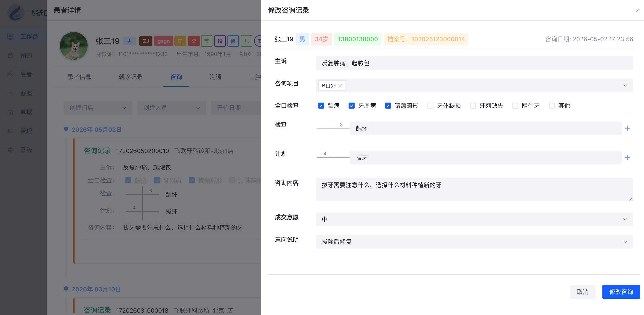Screen dimensions: 644x315
Task: Click the 欠 patient tag badge
Action: click(194, 41)
